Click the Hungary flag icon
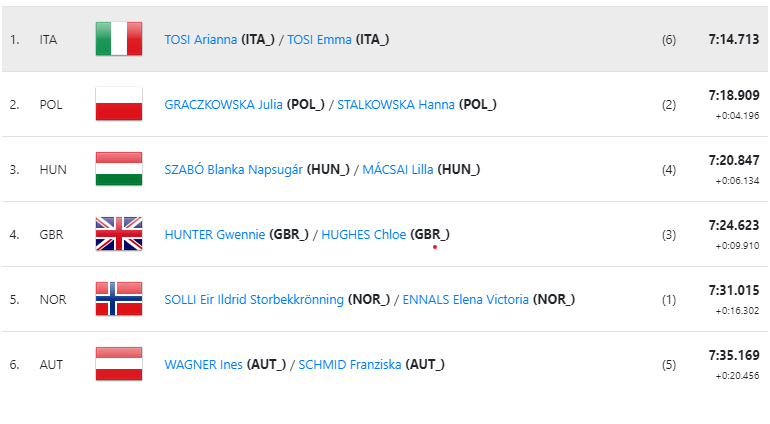Image resolution: width=770 pixels, height=424 pixels. click(119, 169)
